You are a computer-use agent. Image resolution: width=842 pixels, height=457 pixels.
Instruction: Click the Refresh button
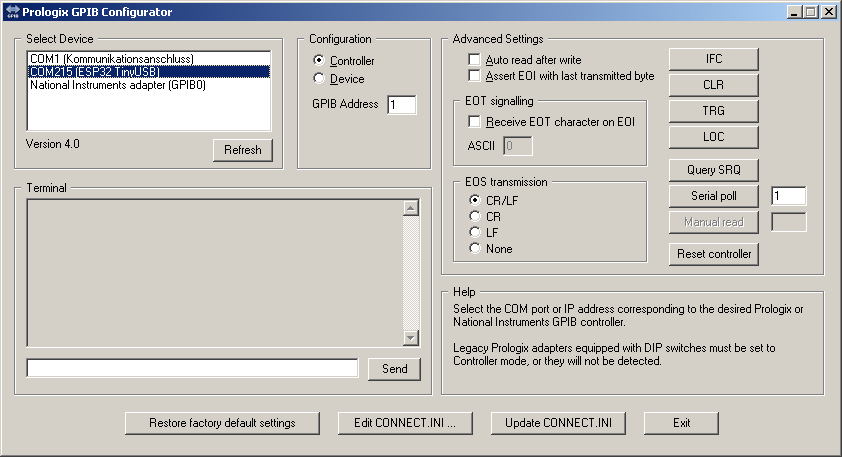coord(243,150)
